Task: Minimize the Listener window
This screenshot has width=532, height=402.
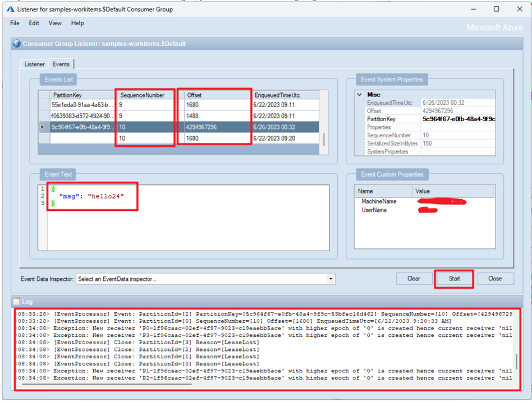Action: [x=473, y=9]
